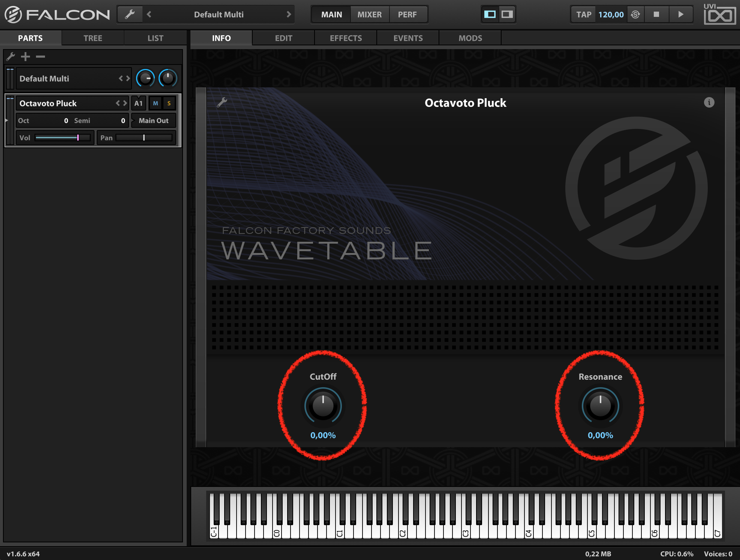This screenshot has height=560, width=740.
Task: Click the Voices count readout
Action: point(718,554)
